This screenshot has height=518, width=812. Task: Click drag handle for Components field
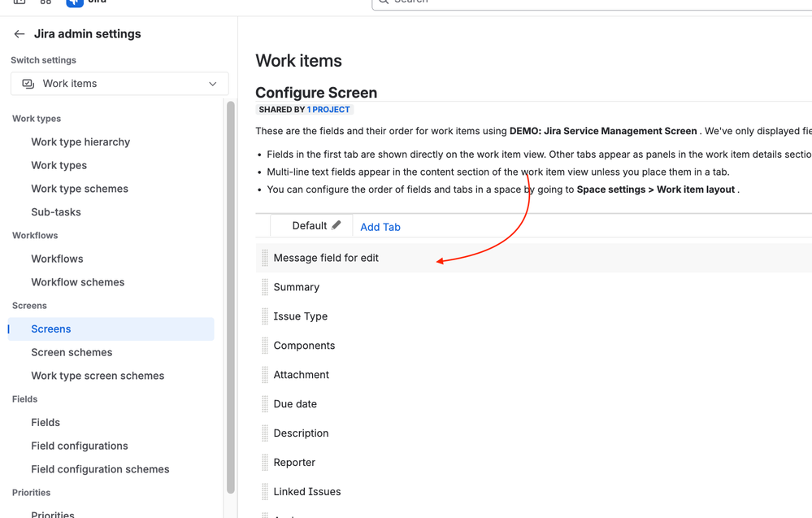click(x=265, y=346)
